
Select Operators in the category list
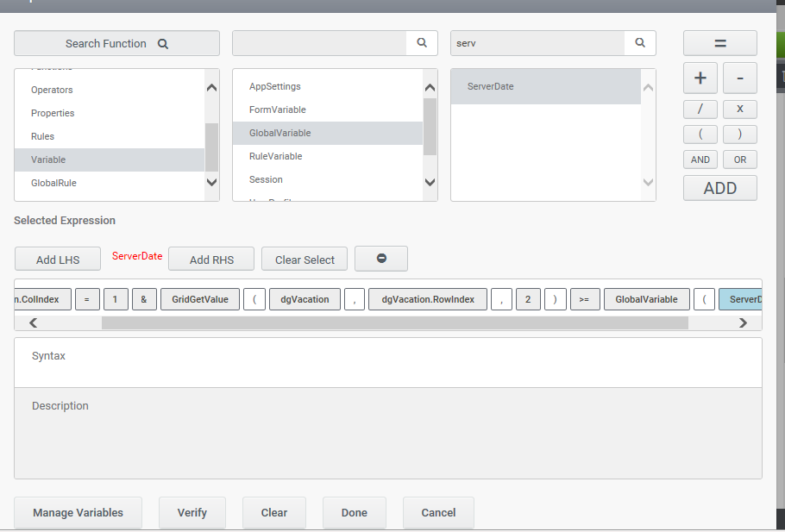pyautogui.click(x=52, y=90)
